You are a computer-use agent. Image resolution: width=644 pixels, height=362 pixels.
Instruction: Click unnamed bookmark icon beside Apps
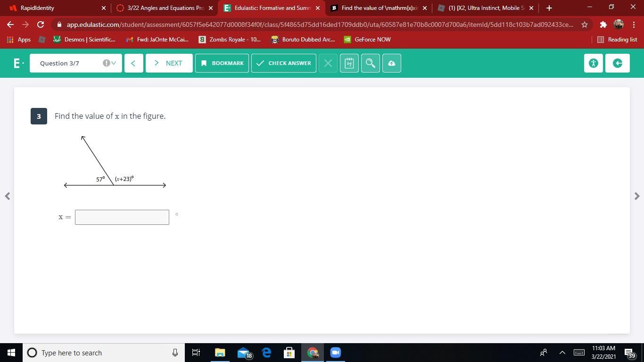coord(42,40)
